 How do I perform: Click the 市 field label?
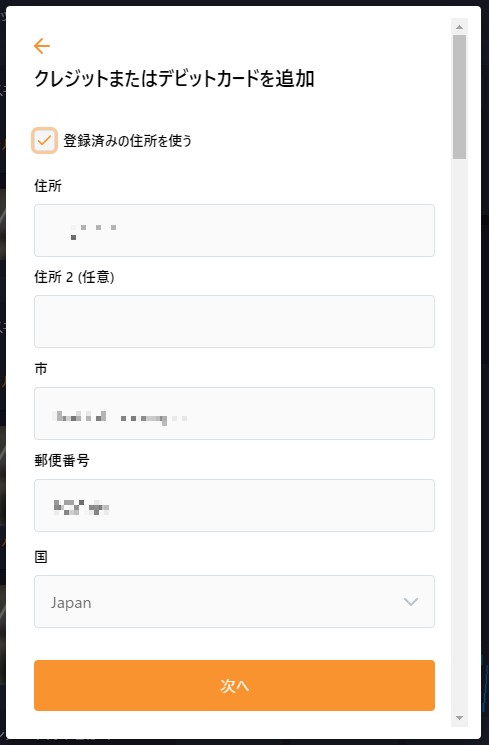(41, 369)
